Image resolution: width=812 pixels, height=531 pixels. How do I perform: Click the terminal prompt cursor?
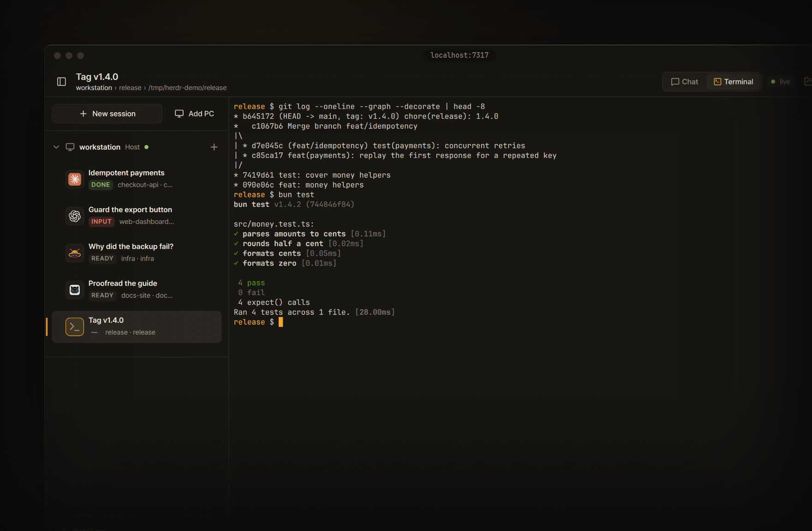click(281, 322)
